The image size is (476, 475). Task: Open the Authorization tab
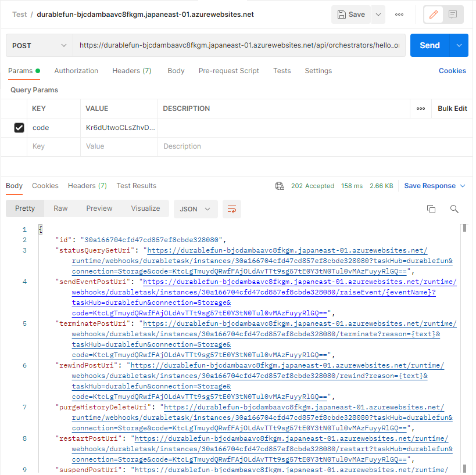[x=76, y=71]
